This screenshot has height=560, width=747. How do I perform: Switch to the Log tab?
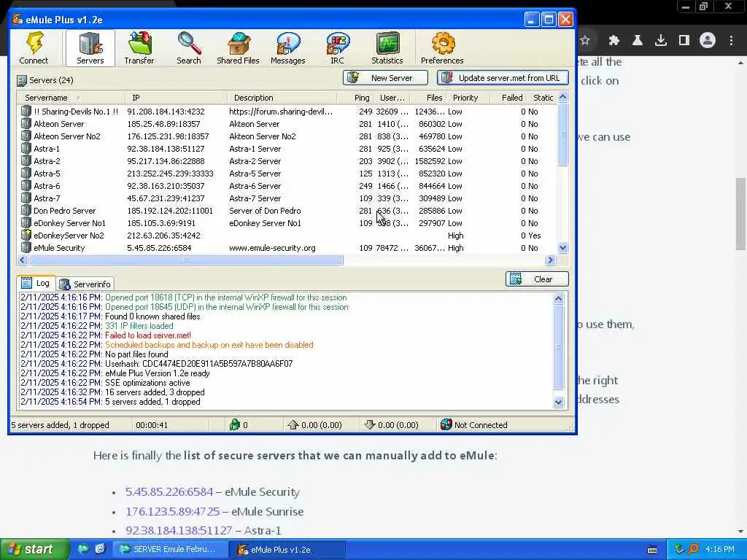(36, 283)
